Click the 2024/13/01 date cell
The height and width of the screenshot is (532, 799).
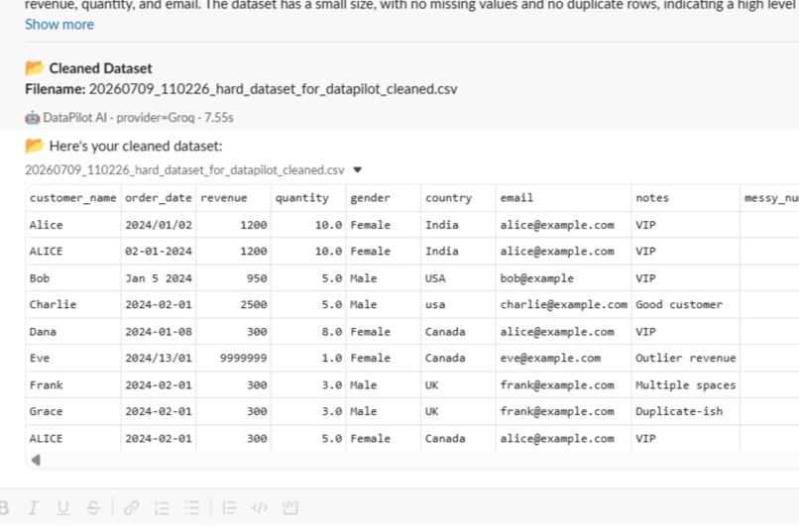(x=159, y=358)
